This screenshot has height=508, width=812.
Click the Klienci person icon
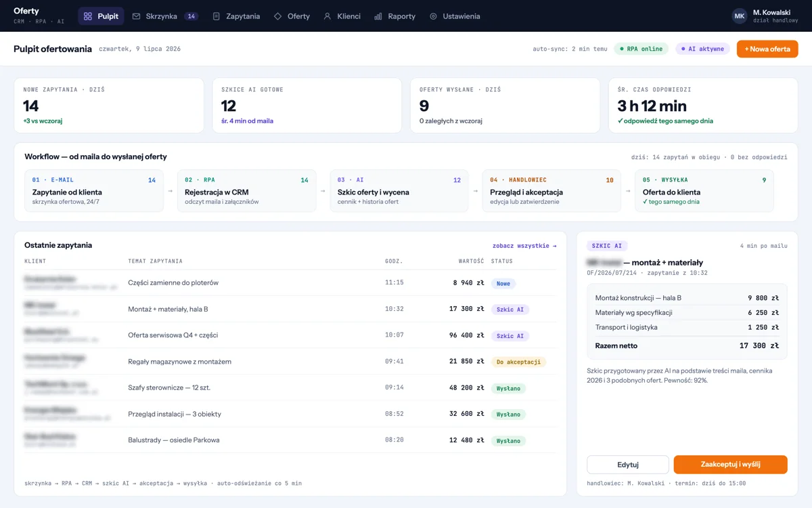(328, 16)
